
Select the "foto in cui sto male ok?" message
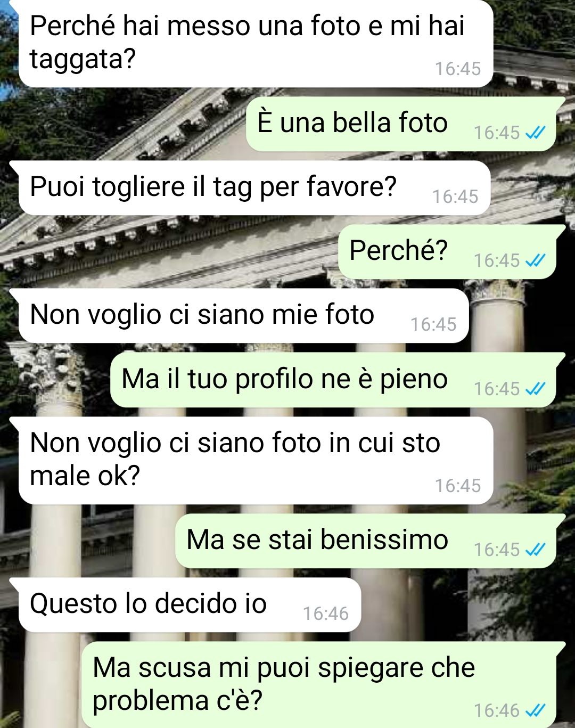pos(256,461)
